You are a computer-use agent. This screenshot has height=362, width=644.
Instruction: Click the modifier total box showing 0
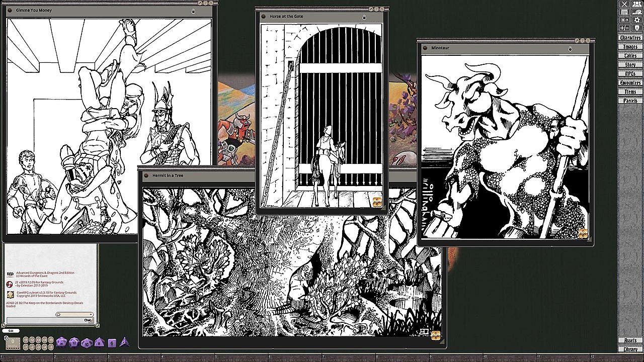[x=13, y=343]
